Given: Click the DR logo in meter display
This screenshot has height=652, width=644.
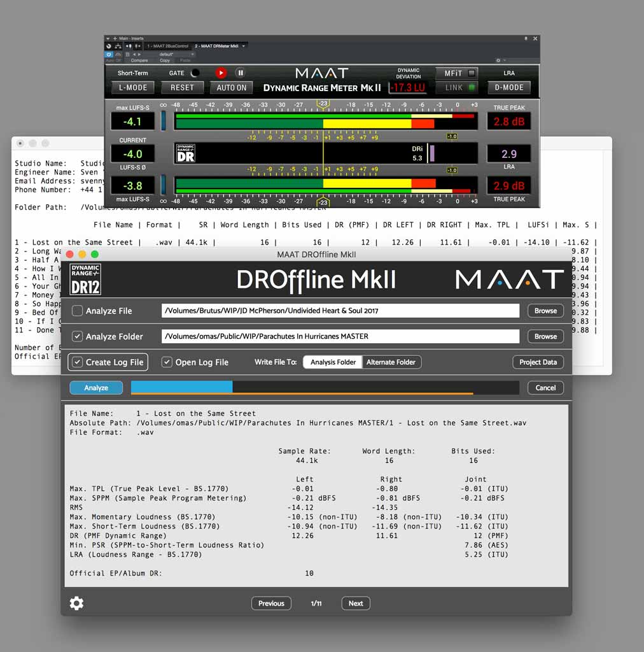Looking at the screenshot, I should pyautogui.click(x=185, y=153).
